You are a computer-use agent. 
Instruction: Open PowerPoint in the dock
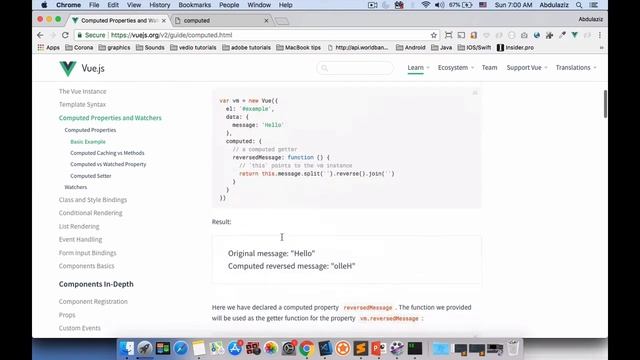[379, 348]
